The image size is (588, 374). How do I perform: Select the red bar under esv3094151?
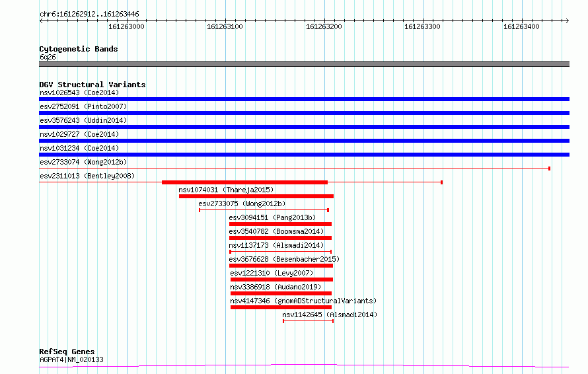click(281, 224)
